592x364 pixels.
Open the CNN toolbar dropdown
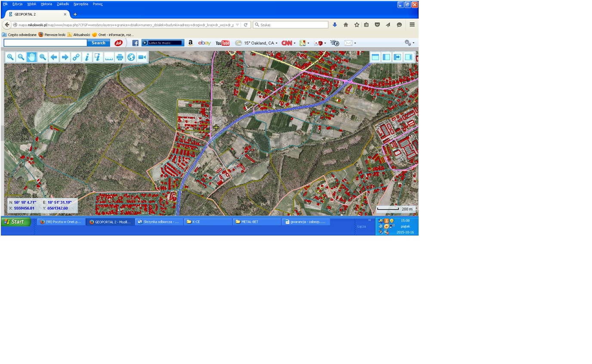coord(295,43)
